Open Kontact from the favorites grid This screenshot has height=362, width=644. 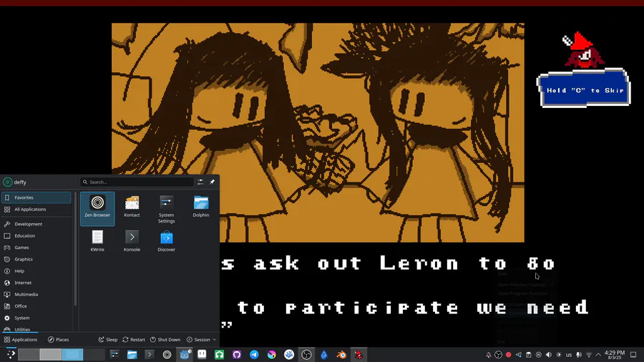coord(132,207)
